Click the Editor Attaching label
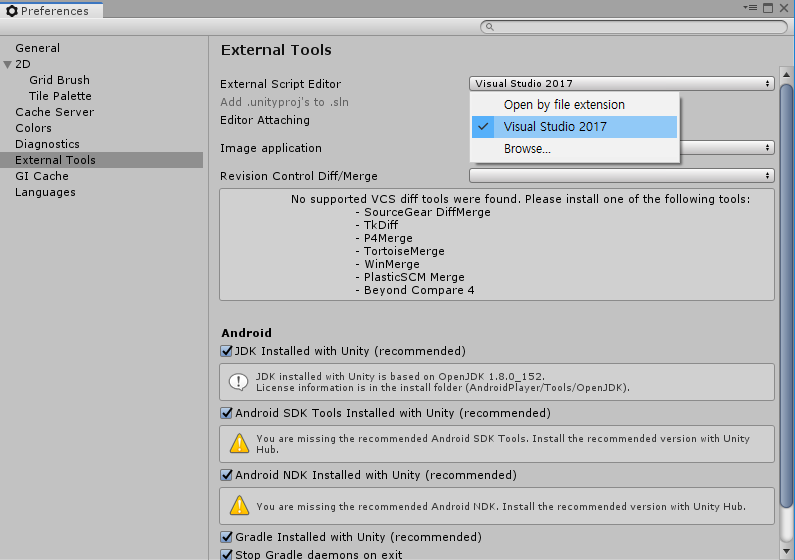 265,120
